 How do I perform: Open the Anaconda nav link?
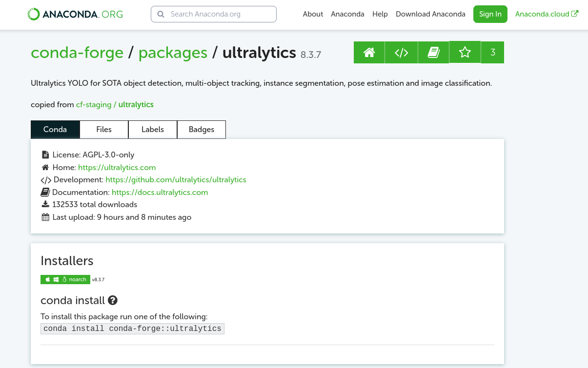pyautogui.click(x=347, y=14)
